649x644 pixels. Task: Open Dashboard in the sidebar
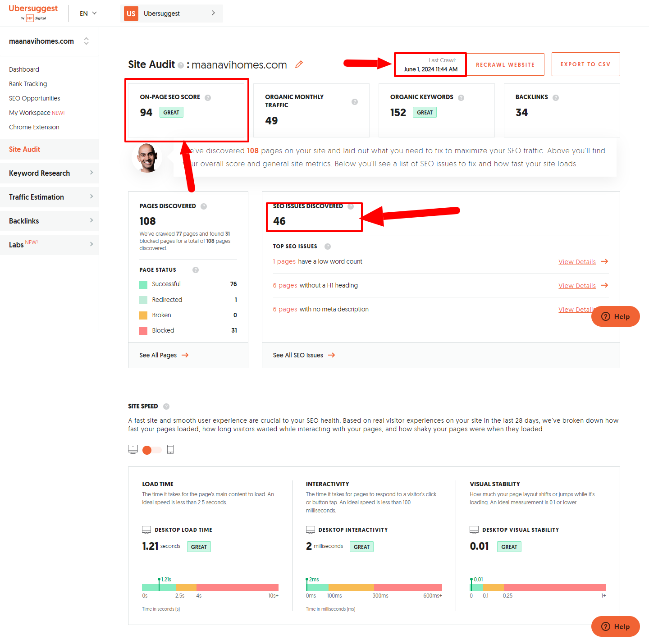click(x=24, y=69)
